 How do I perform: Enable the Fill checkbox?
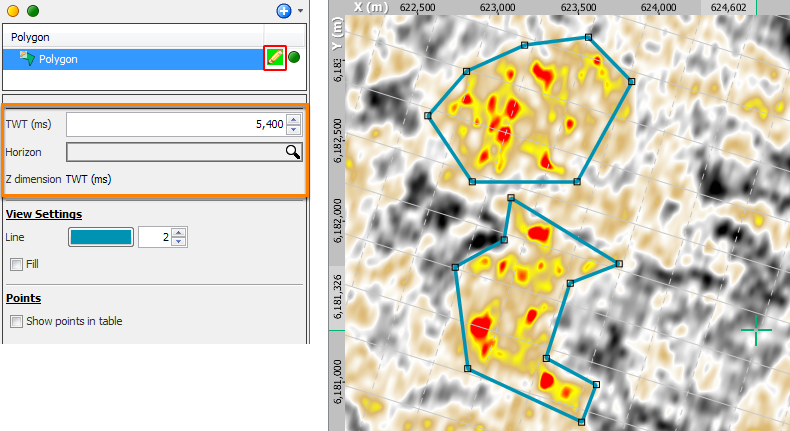pyautogui.click(x=17, y=264)
